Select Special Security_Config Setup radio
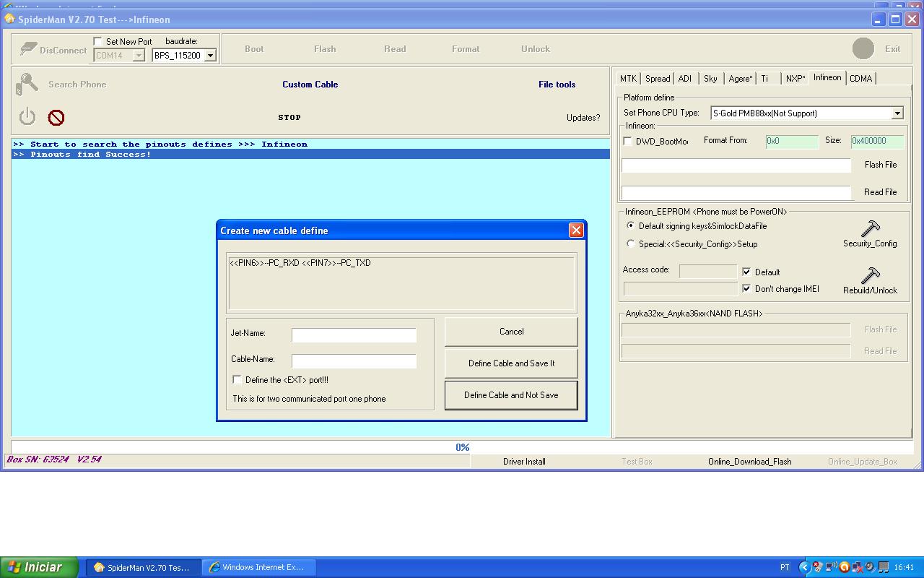 630,243
